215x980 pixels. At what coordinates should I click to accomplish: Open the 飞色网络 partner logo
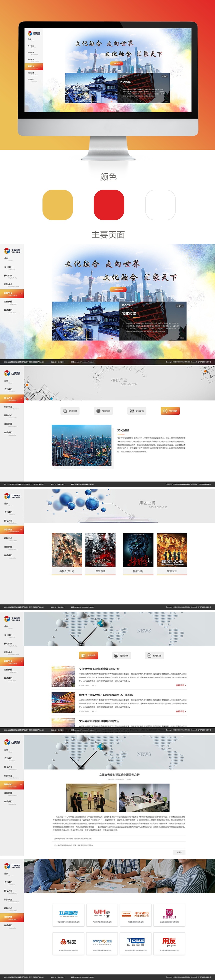(x=68, y=914)
